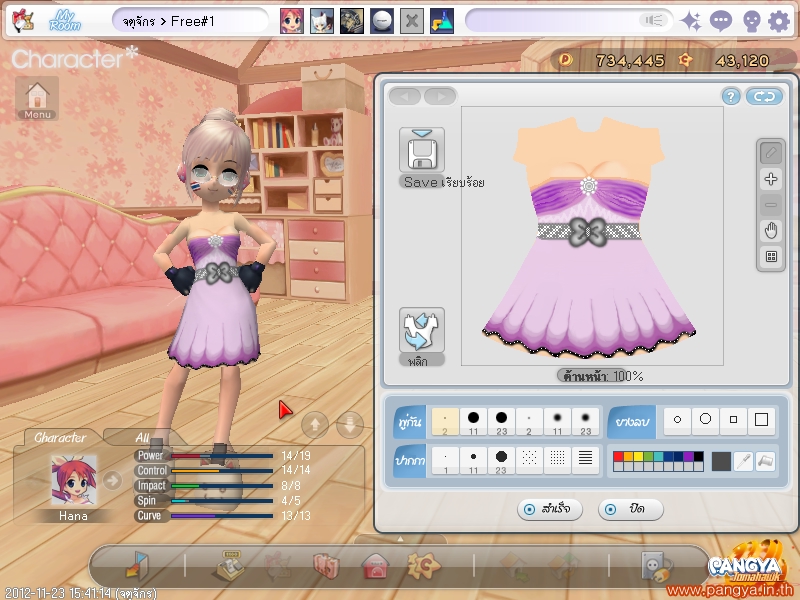Viewport: 800px width, 600px height.
Task: Click the zoom in plus tool
Action: point(771,179)
